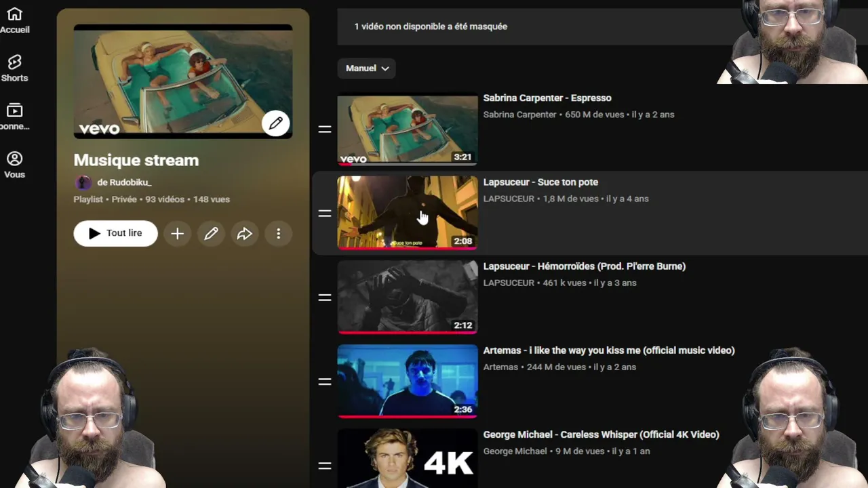Visit the LAPSUCEUR channel under Hémorroïdes
Image resolution: width=868 pixels, height=488 pixels.
pyautogui.click(x=509, y=283)
